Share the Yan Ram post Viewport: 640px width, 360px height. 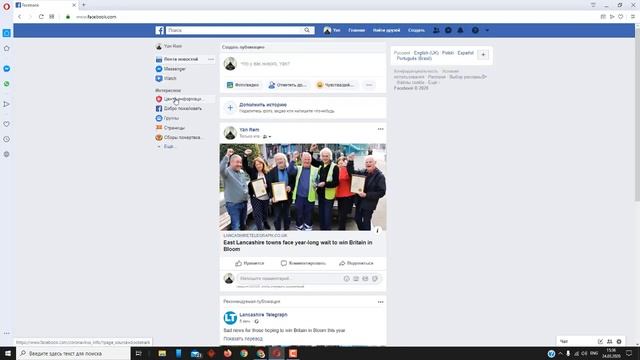click(356, 263)
